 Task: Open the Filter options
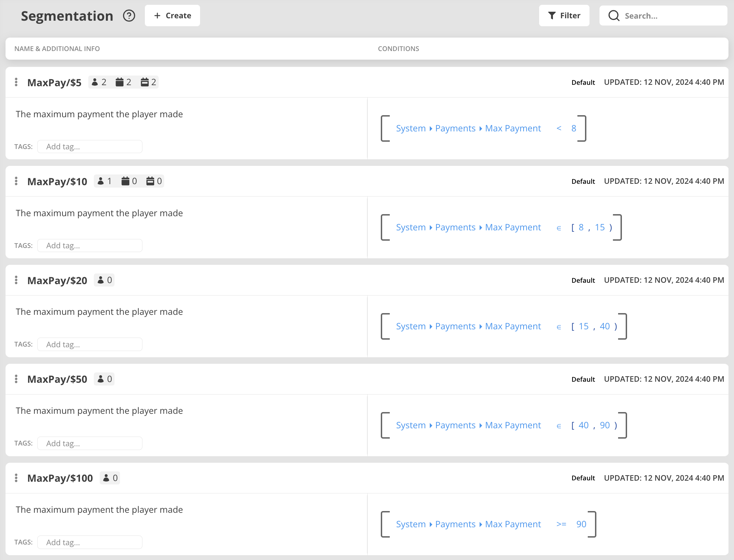[564, 16]
